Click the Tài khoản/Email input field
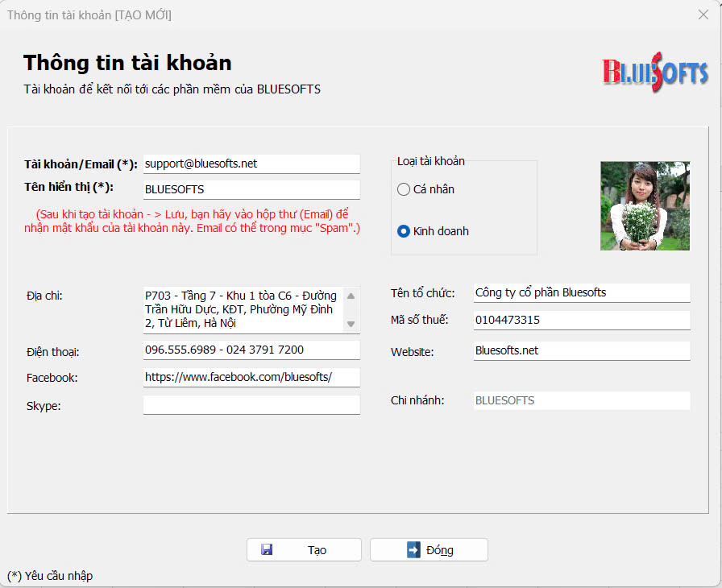This screenshot has height=588, width=722. pos(251,164)
